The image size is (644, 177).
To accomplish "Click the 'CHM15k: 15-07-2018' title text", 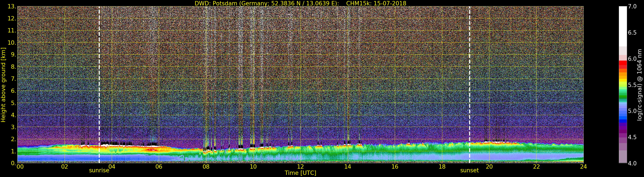I will (376, 3).
